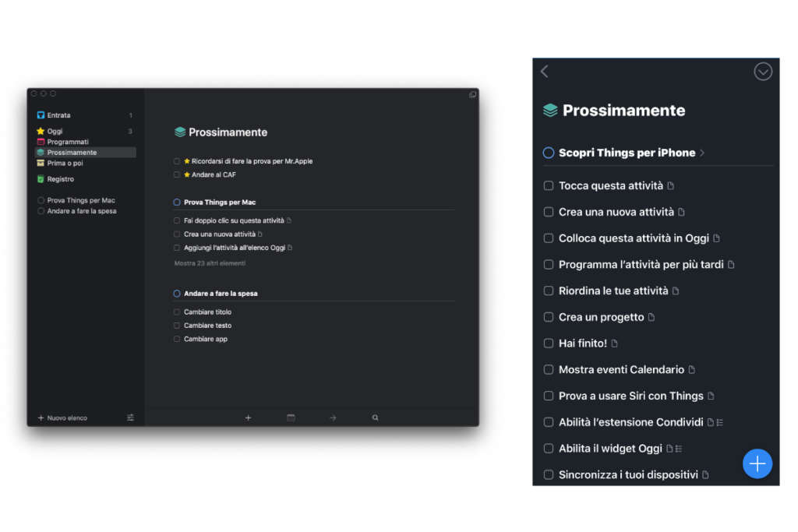Screen dimensions: 798x532
Task: Open note icon beside Crea un progetto
Action: (x=651, y=317)
